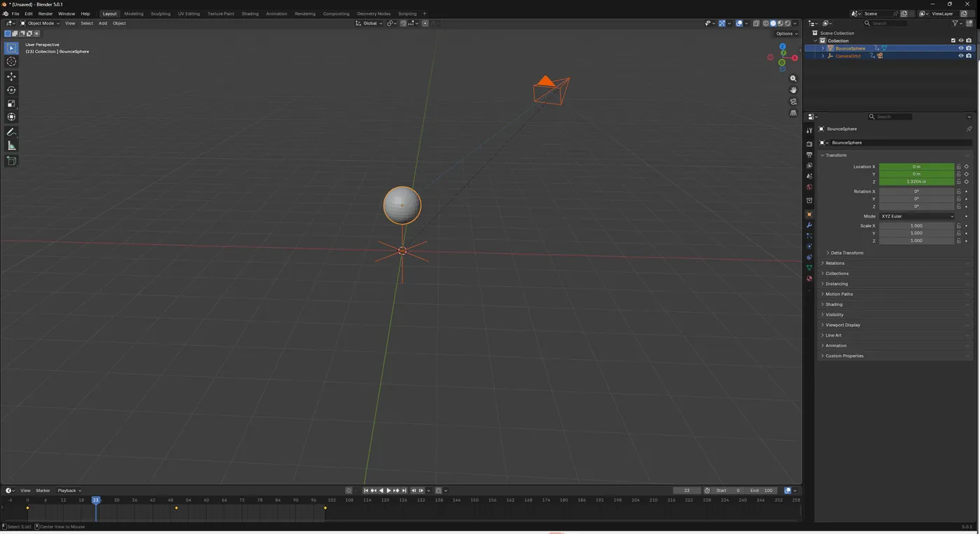Uncheck the Collection exclude checkbox

tap(953, 41)
